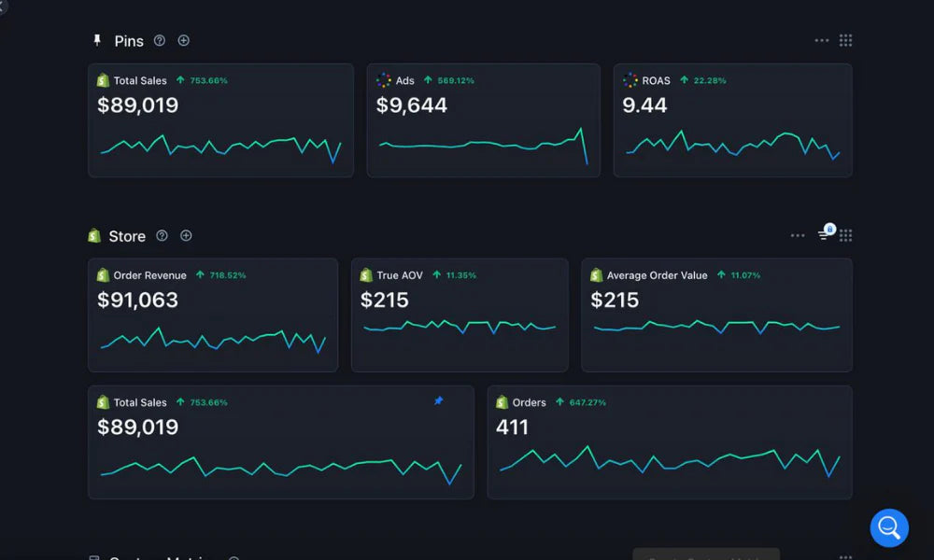Click the Average Order Value card title
Viewport: 934px width, 560px height.
point(657,275)
